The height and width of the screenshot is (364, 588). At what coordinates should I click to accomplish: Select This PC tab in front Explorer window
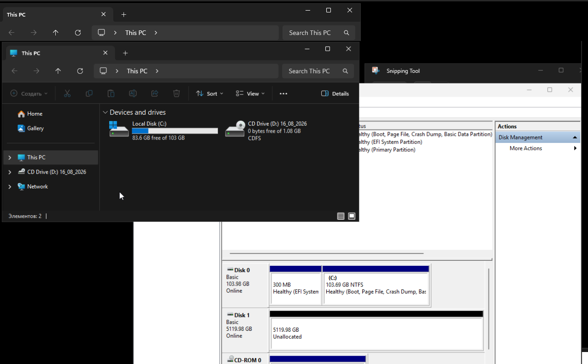coord(59,53)
